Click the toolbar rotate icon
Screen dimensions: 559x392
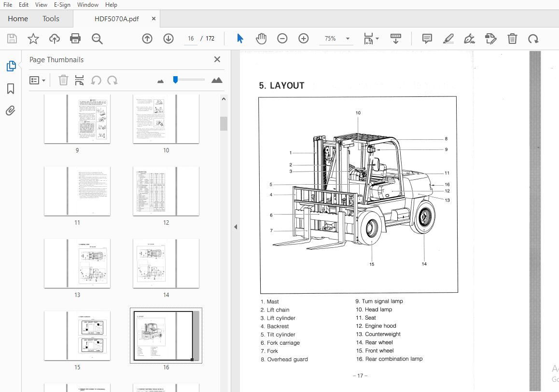pyautogui.click(x=533, y=39)
